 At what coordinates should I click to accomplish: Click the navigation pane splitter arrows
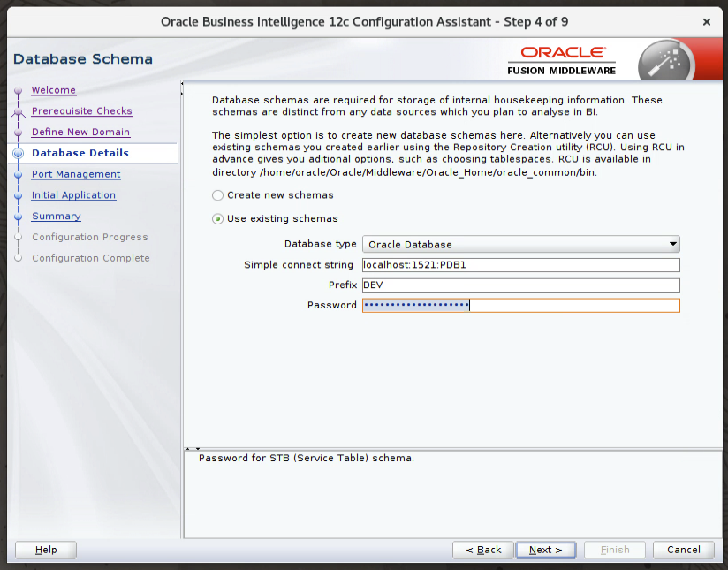point(182,88)
